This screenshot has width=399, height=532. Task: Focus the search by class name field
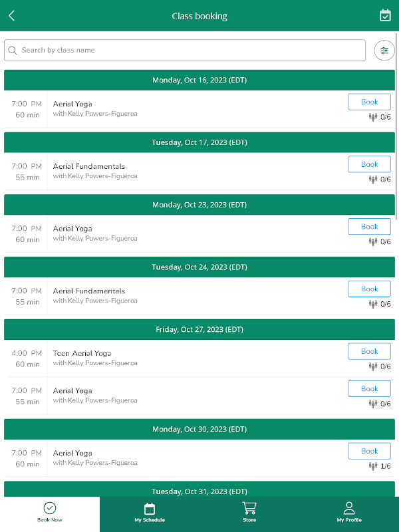click(x=190, y=51)
